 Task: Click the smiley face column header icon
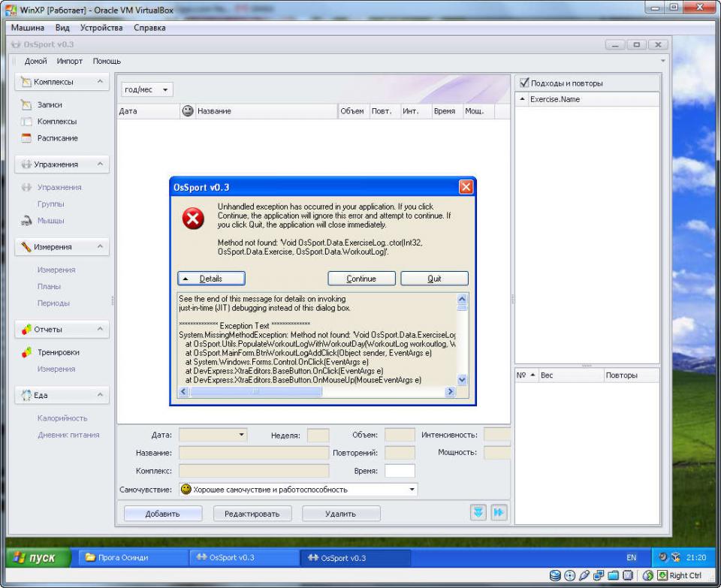pos(187,111)
